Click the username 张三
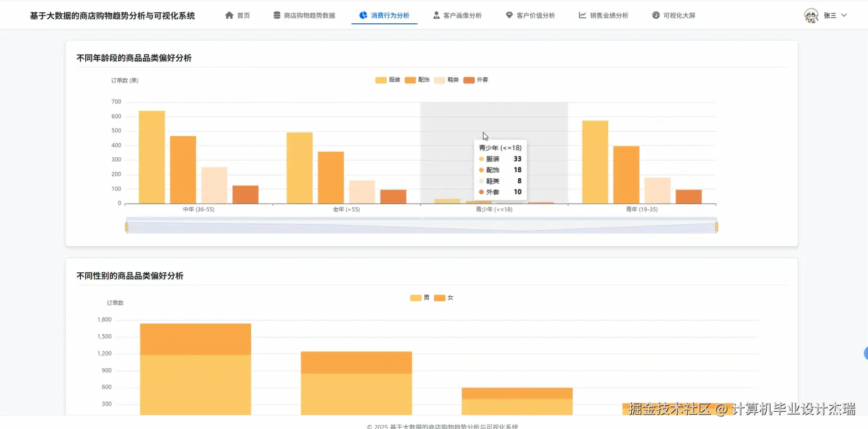 pyautogui.click(x=830, y=15)
